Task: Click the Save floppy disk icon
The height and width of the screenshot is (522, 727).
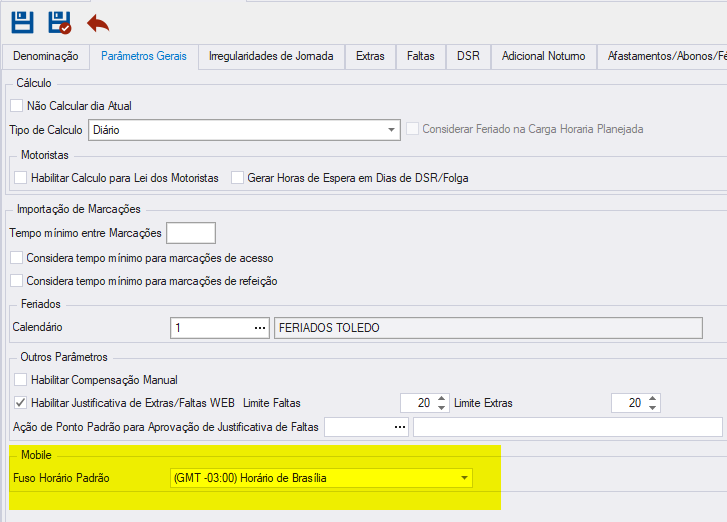Action: [x=22, y=22]
